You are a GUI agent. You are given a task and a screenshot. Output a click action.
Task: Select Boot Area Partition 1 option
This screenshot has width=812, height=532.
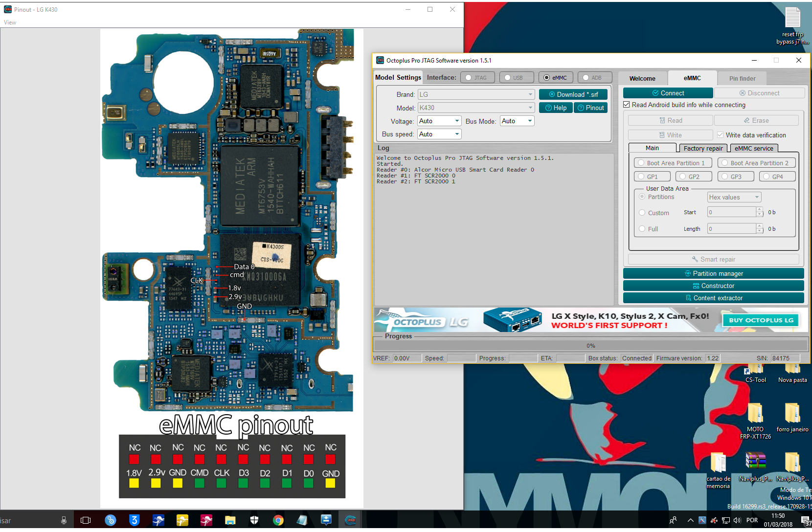pos(673,163)
